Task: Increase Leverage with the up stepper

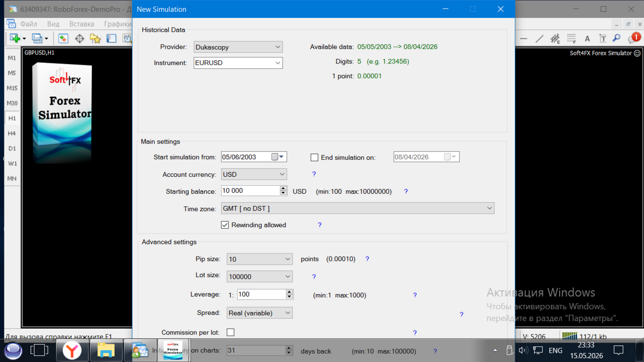Action: coord(289,292)
